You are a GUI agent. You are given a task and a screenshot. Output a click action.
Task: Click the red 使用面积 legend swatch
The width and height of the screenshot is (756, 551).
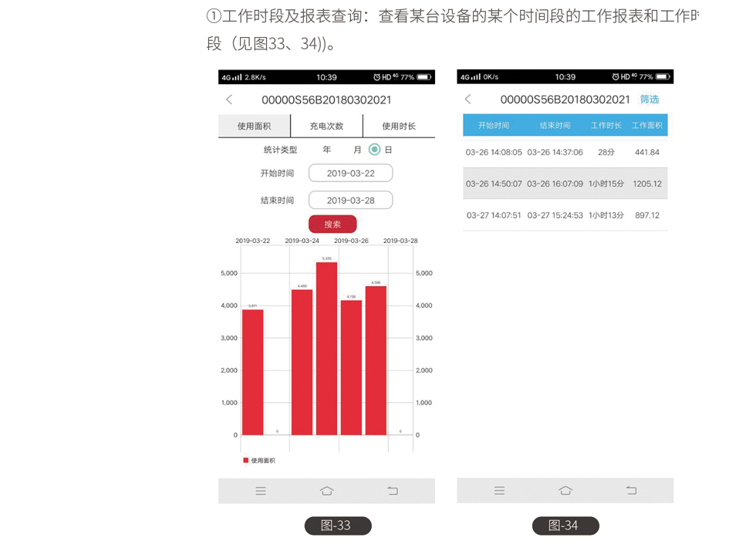(x=246, y=460)
